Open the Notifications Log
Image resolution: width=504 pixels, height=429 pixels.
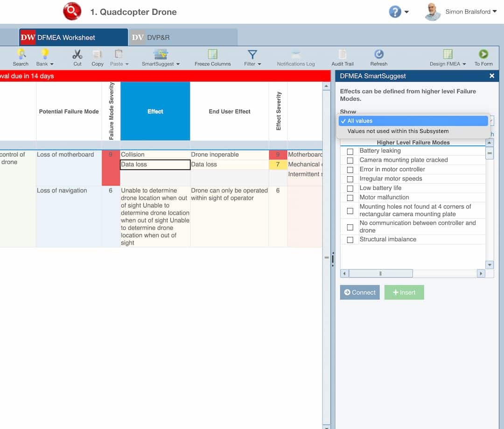pos(296,57)
